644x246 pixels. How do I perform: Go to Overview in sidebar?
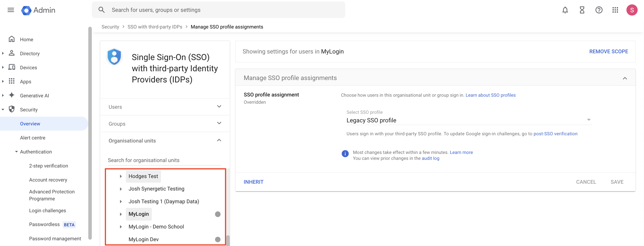[30, 123]
